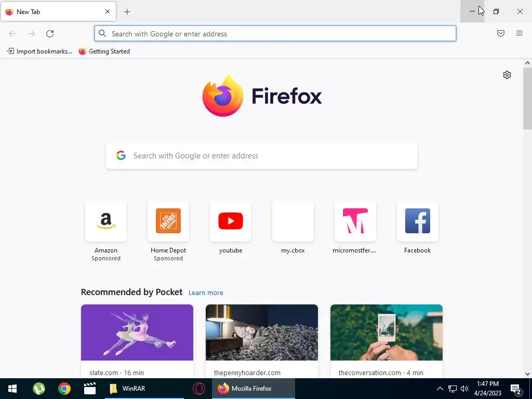Screen dimensions: 532x399
Task: Show hidden system tray icons
Action: click(x=440, y=389)
